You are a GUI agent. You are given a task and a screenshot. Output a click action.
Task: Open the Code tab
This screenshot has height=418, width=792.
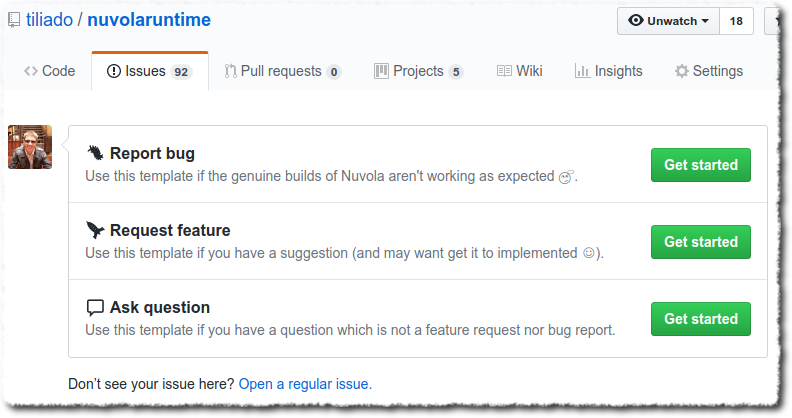point(50,71)
